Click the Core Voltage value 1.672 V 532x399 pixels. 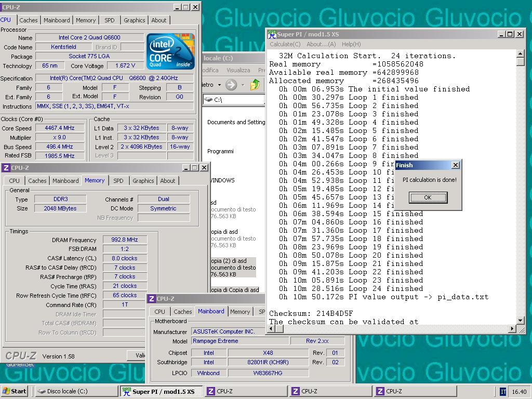click(125, 65)
